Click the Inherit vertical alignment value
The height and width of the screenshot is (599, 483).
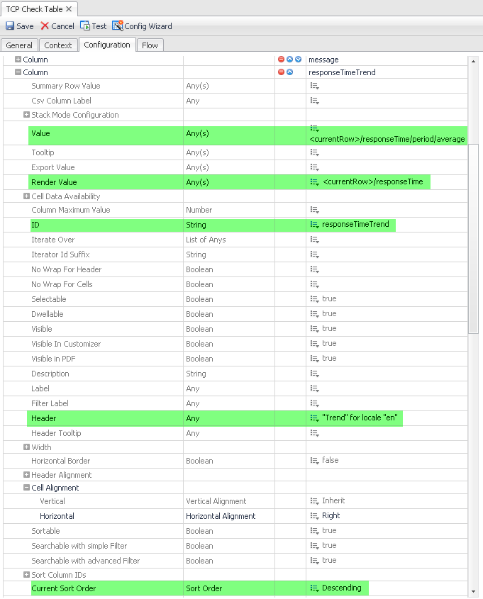[333, 500]
